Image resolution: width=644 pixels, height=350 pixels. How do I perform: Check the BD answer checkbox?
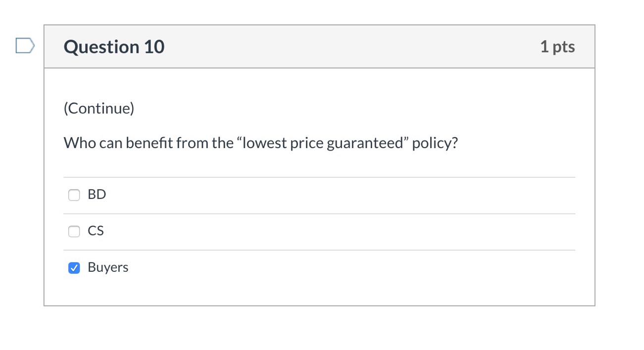tap(74, 195)
